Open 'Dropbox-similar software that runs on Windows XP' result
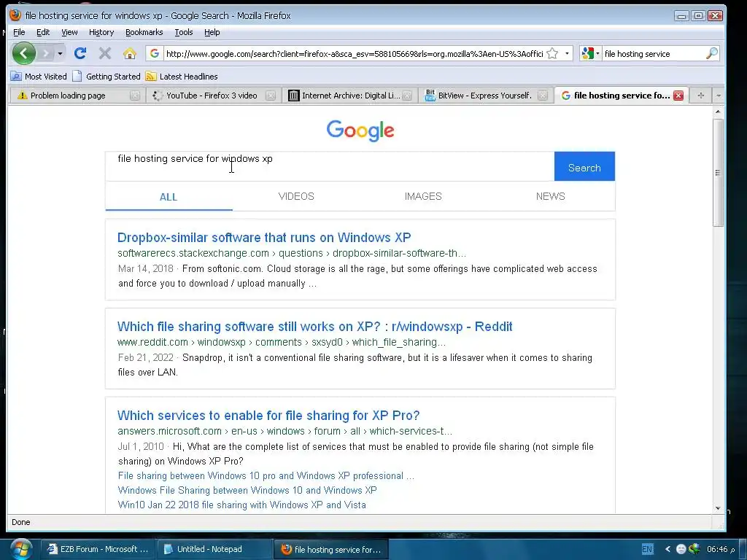 [x=264, y=237]
